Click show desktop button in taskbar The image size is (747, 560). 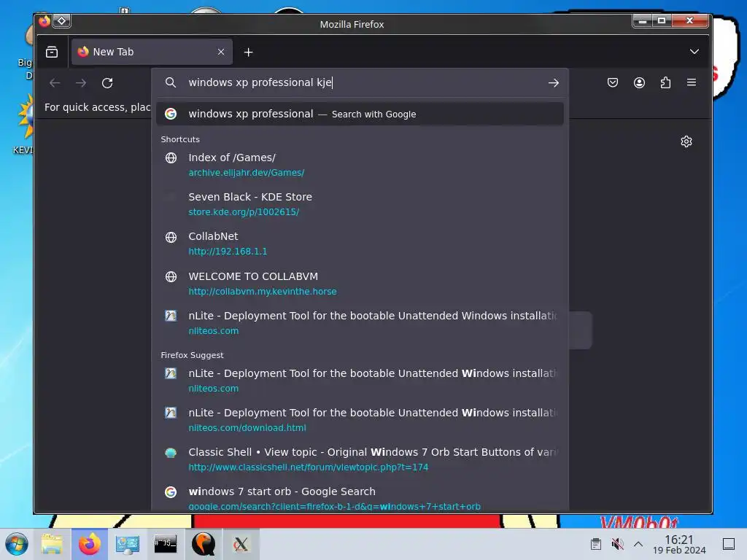point(729,544)
